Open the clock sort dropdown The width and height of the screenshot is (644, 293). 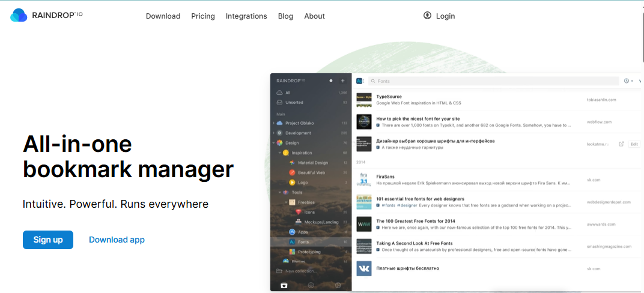click(628, 81)
